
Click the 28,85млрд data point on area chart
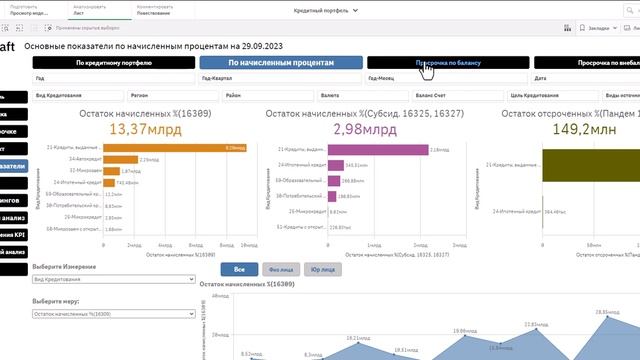[607, 316]
